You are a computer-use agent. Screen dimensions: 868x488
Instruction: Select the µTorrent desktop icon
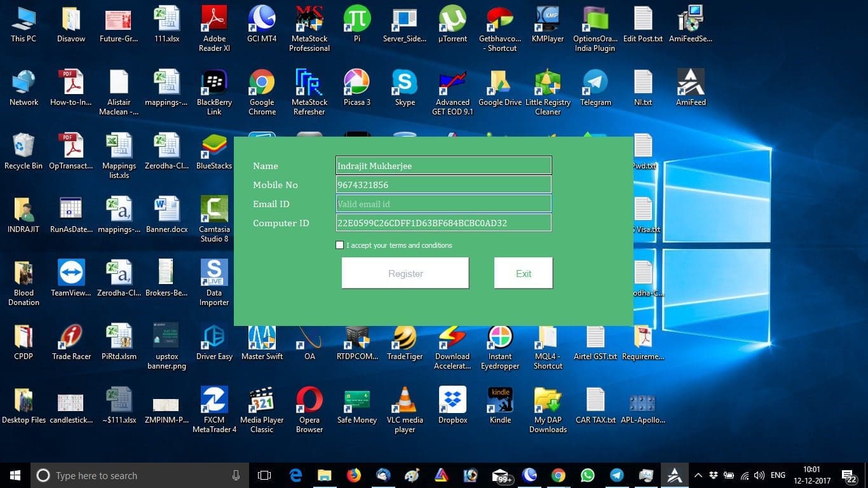coord(452,24)
